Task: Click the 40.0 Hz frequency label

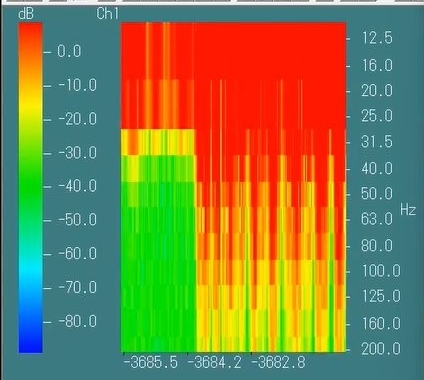Action: tap(377, 168)
